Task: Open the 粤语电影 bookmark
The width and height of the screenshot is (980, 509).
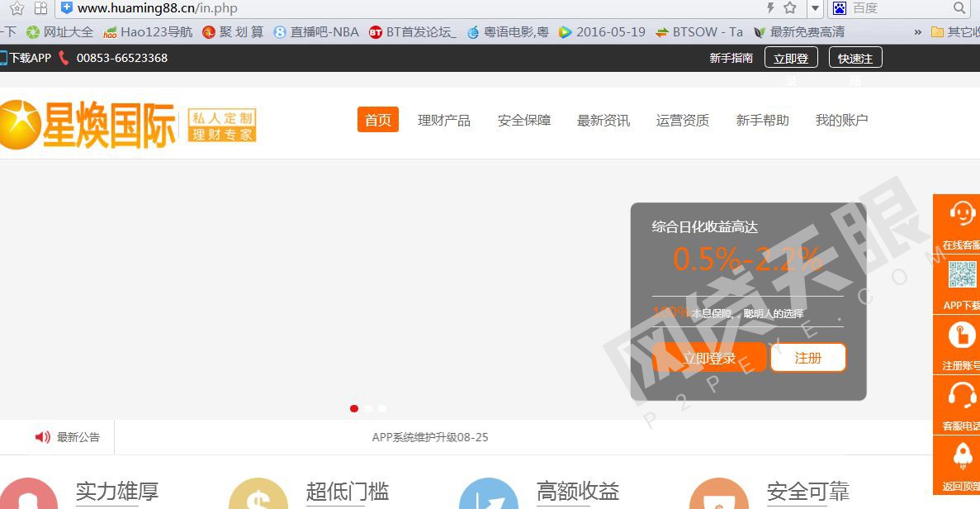Action: click(x=508, y=32)
